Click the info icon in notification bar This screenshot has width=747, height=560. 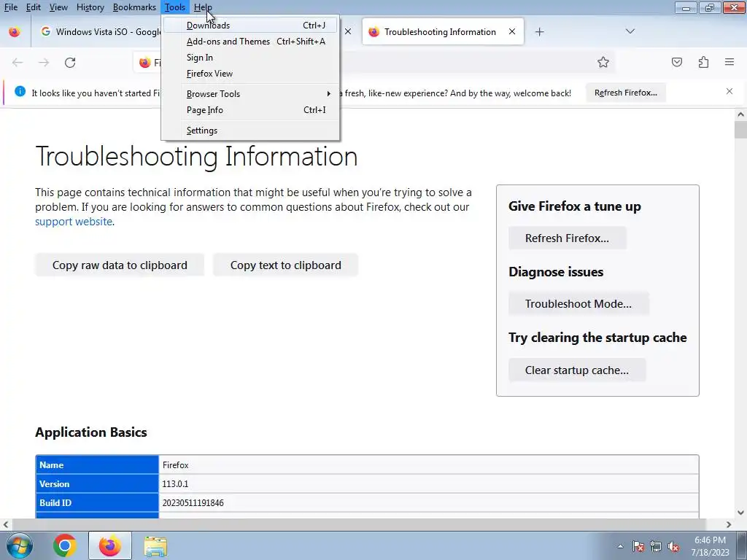20,91
